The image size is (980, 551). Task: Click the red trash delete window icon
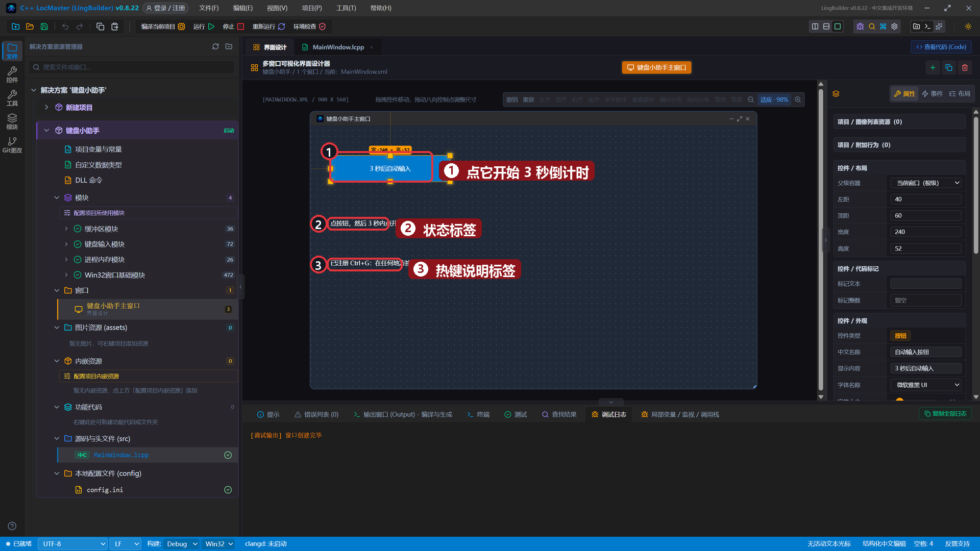965,67
